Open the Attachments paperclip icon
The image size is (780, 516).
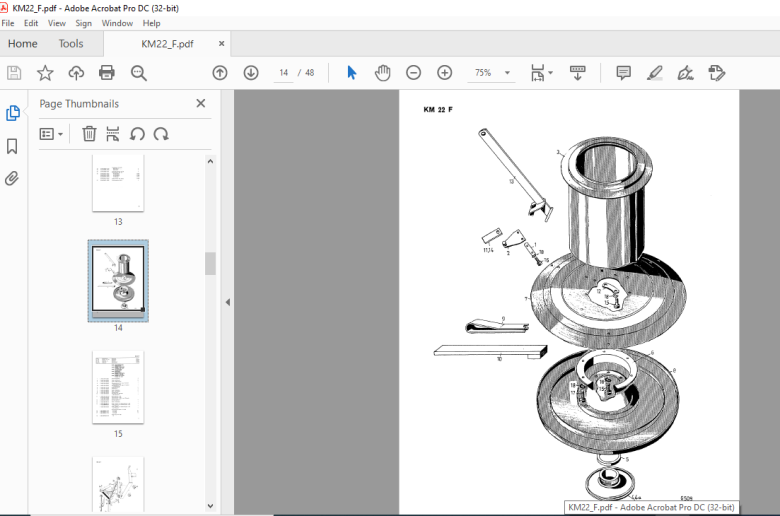(12, 178)
